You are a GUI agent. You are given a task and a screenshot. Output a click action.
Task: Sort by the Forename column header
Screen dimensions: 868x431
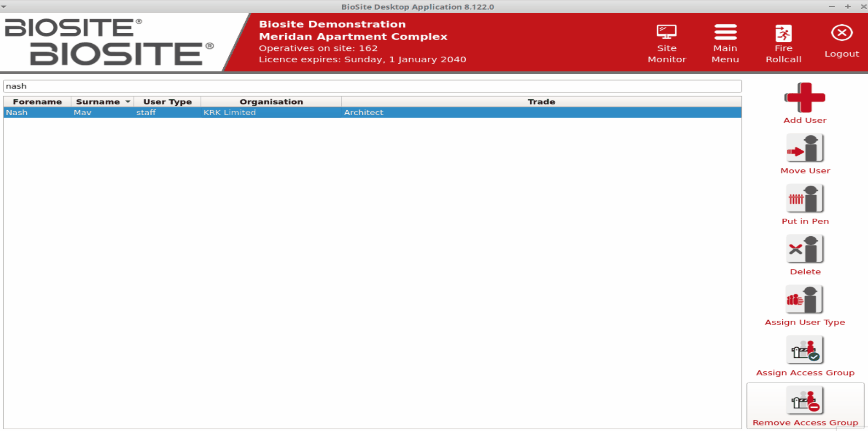click(x=37, y=101)
